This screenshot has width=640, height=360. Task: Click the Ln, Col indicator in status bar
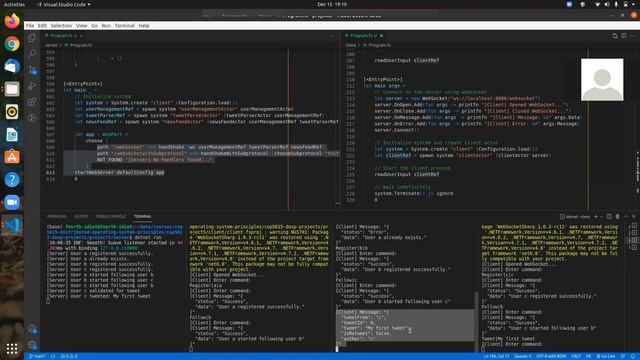point(496,356)
